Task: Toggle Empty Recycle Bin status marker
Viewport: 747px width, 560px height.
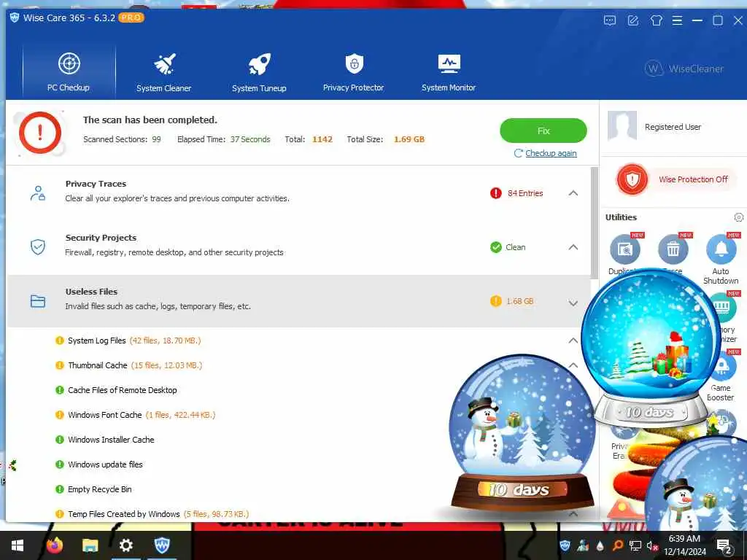Action: pos(60,489)
